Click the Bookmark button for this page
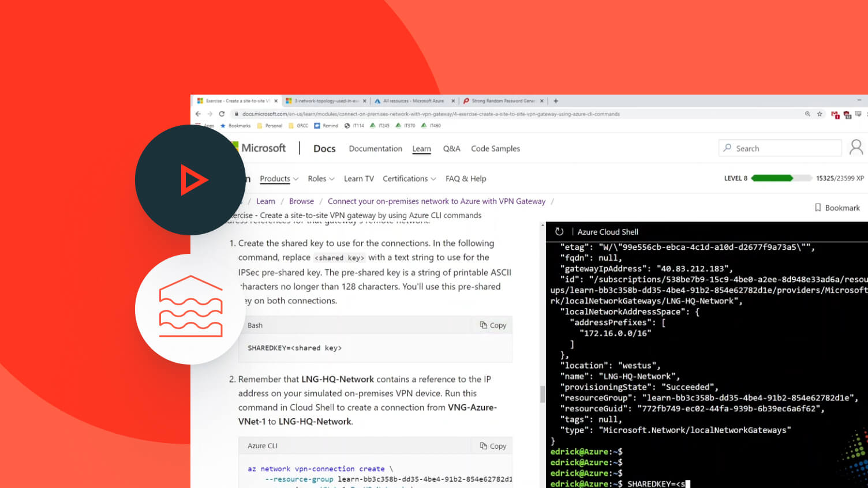The width and height of the screenshot is (868, 488). pyautogui.click(x=837, y=208)
